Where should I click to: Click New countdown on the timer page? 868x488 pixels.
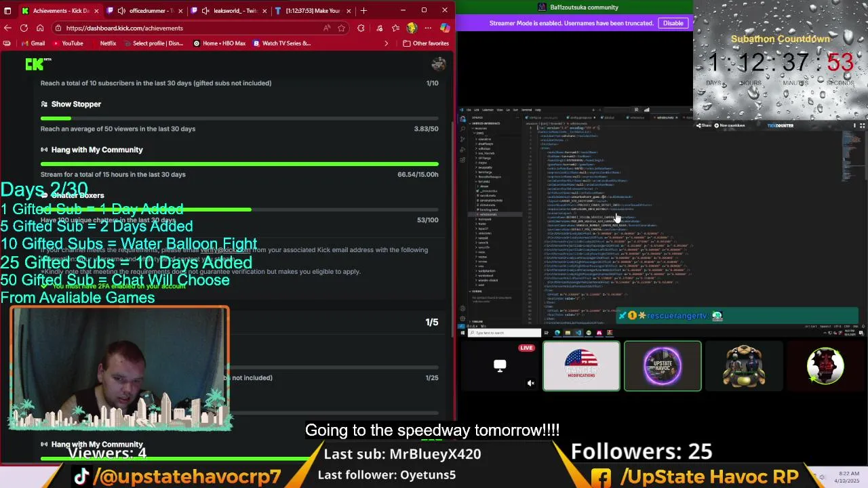click(730, 125)
